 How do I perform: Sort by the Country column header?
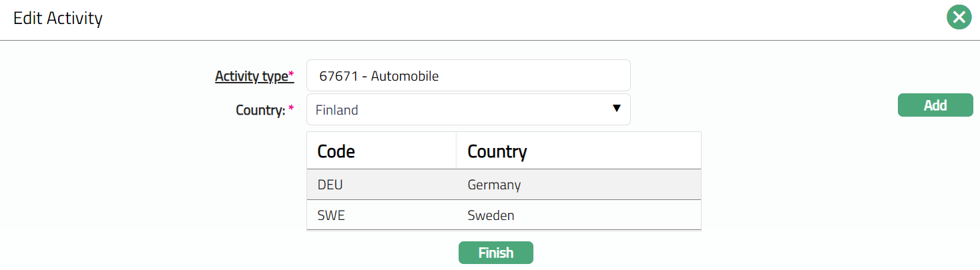pos(497,151)
